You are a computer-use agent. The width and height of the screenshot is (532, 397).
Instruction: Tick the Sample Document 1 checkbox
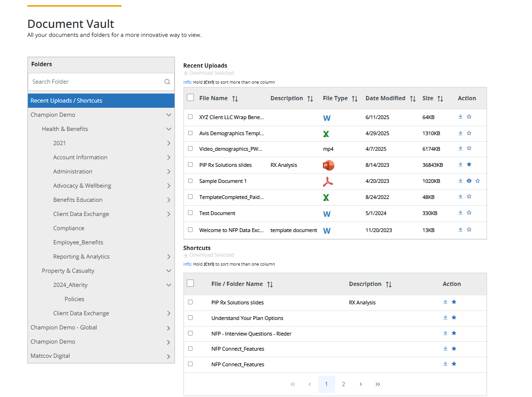pyautogui.click(x=191, y=181)
